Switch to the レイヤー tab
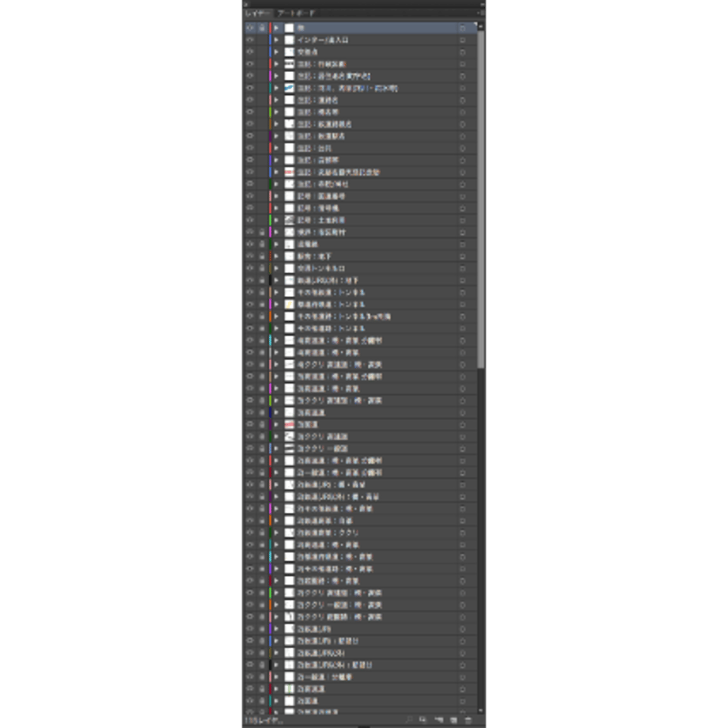 click(258, 13)
